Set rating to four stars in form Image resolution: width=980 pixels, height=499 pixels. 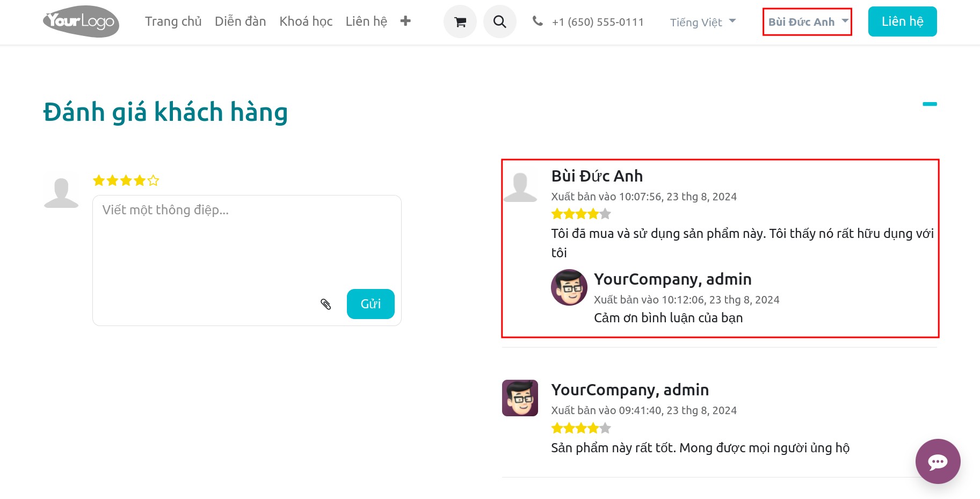coord(140,180)
